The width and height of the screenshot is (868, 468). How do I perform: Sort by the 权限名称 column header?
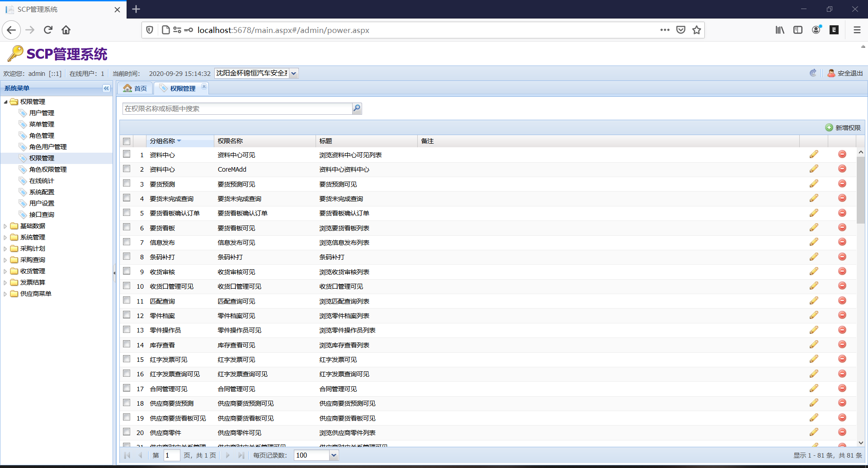[x=265, y=141]
